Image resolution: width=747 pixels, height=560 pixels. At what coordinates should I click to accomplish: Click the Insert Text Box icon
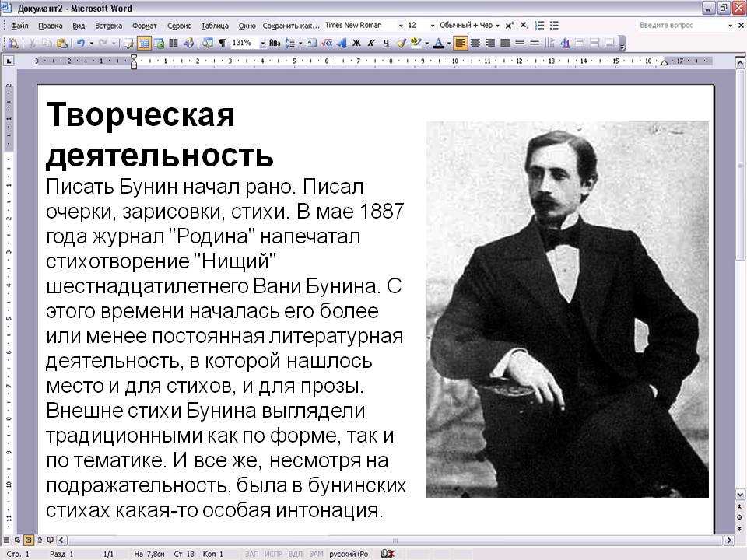tap(311, 43)
